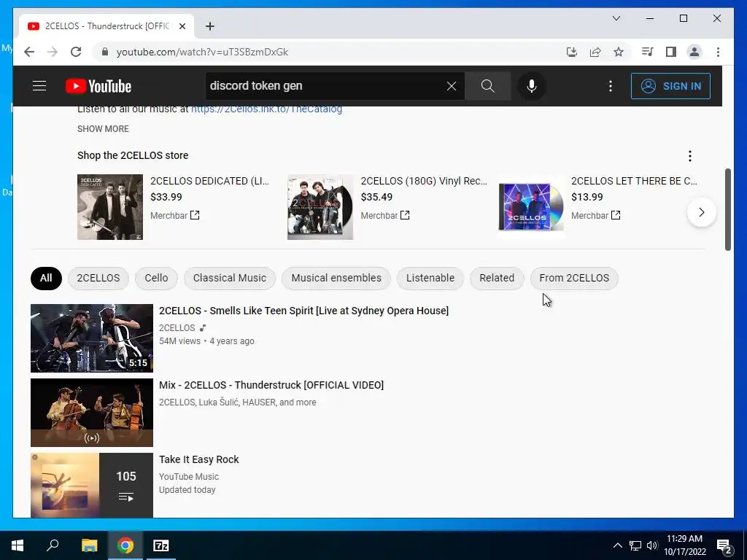
Task: Click the padlock site info icon
Action: (x=105, y=52)
